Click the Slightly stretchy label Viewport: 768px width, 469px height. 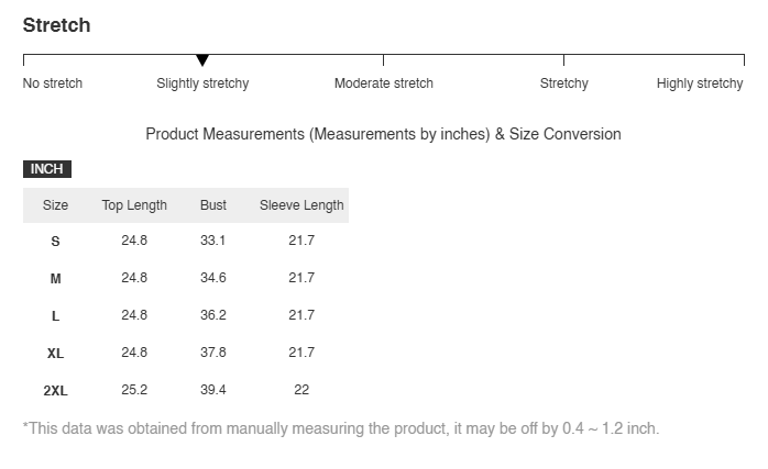[202, 84]
